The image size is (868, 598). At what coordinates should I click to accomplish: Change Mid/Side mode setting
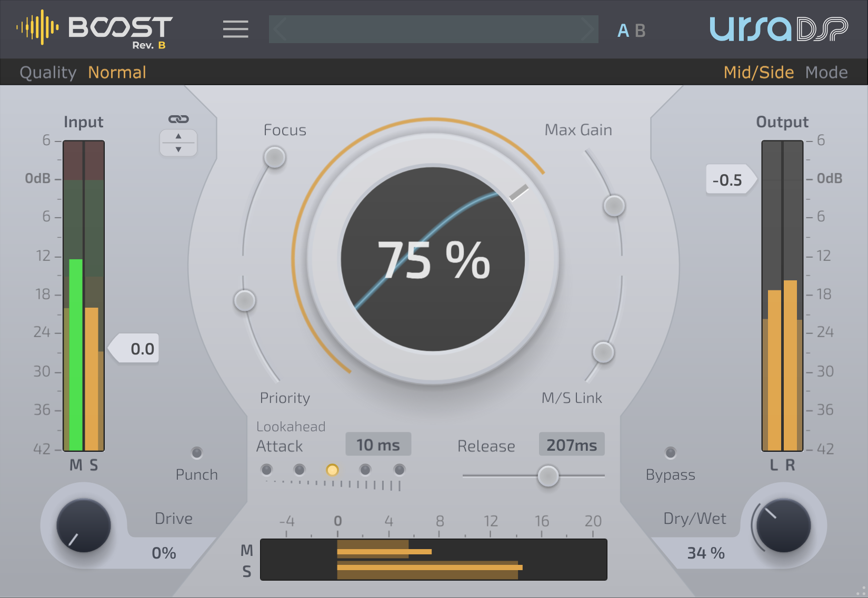pos(759,72)
